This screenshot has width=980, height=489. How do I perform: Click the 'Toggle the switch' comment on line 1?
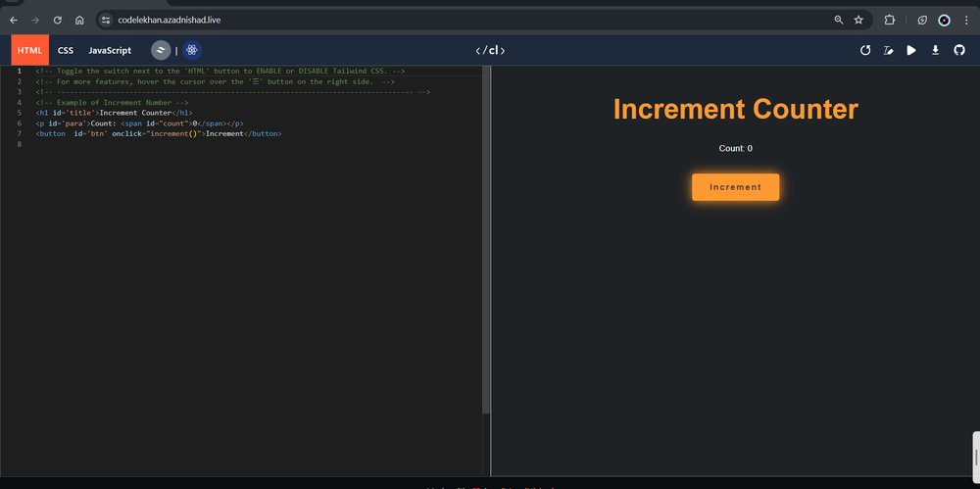point(220,71)
